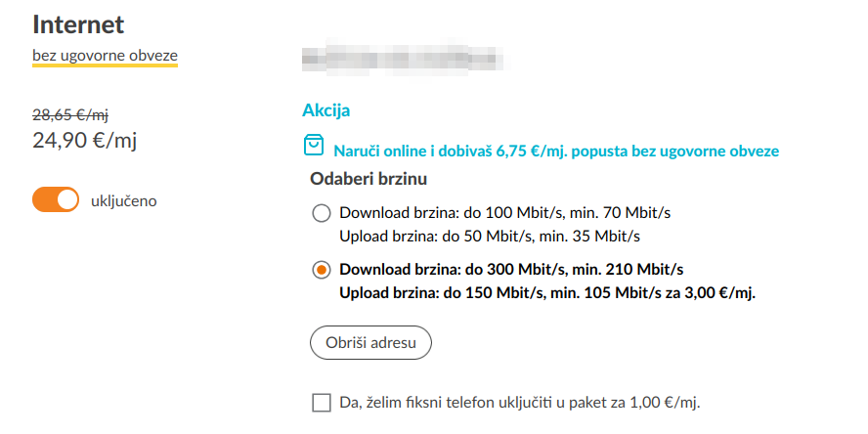The height and width of the screenshot is (434, 868).
Task: Click the "Internet" section heading
Action: tap(79, 23)
